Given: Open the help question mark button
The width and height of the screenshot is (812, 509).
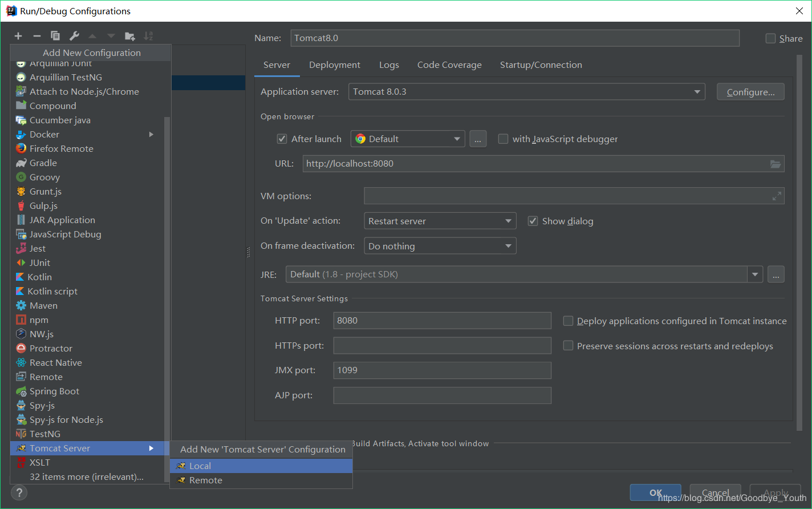Looking at the screenshot, I should [19, 492].
